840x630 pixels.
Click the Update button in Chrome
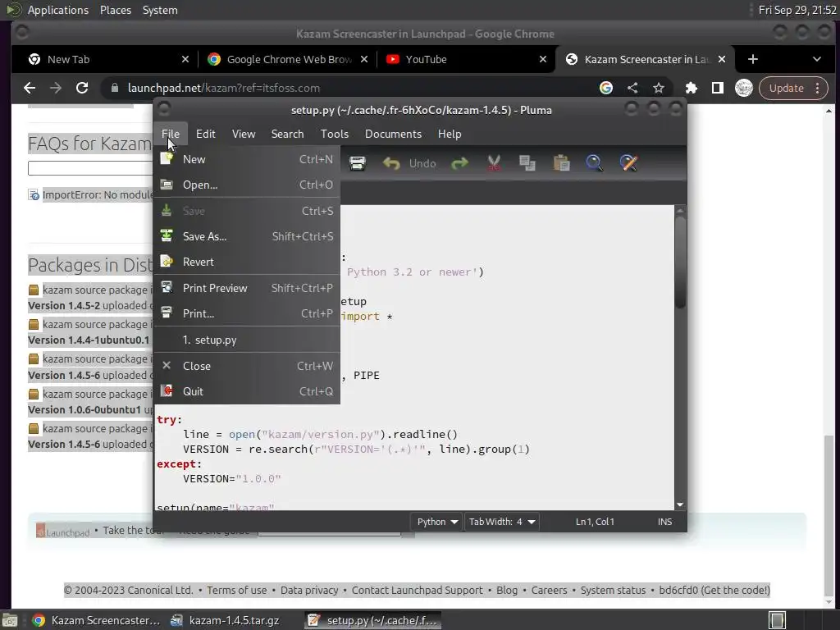point(787,88)
